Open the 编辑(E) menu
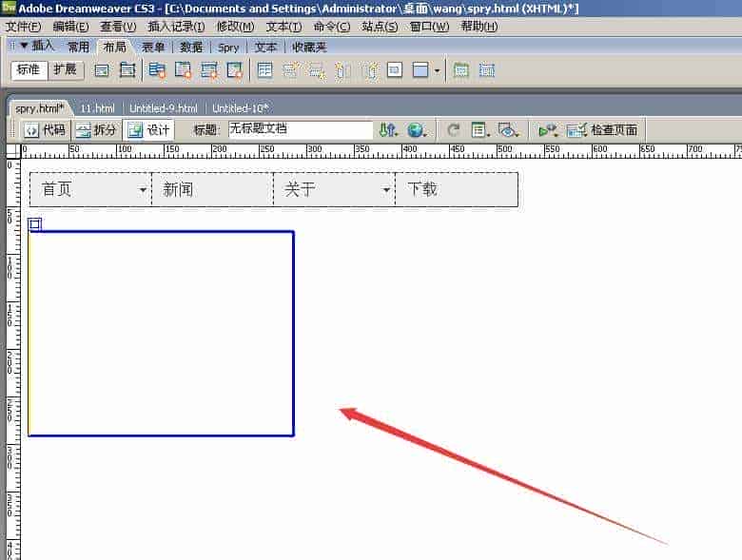 coord(70,27)
